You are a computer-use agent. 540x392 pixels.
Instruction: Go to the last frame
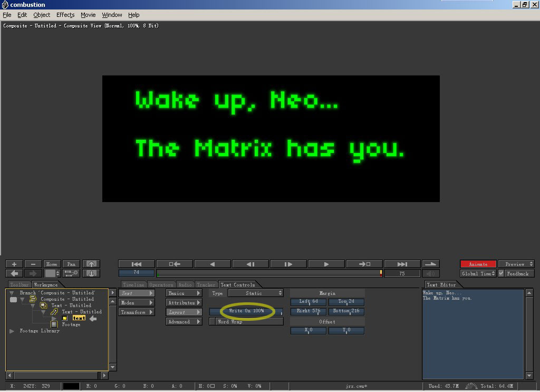[x=402, y=264]
